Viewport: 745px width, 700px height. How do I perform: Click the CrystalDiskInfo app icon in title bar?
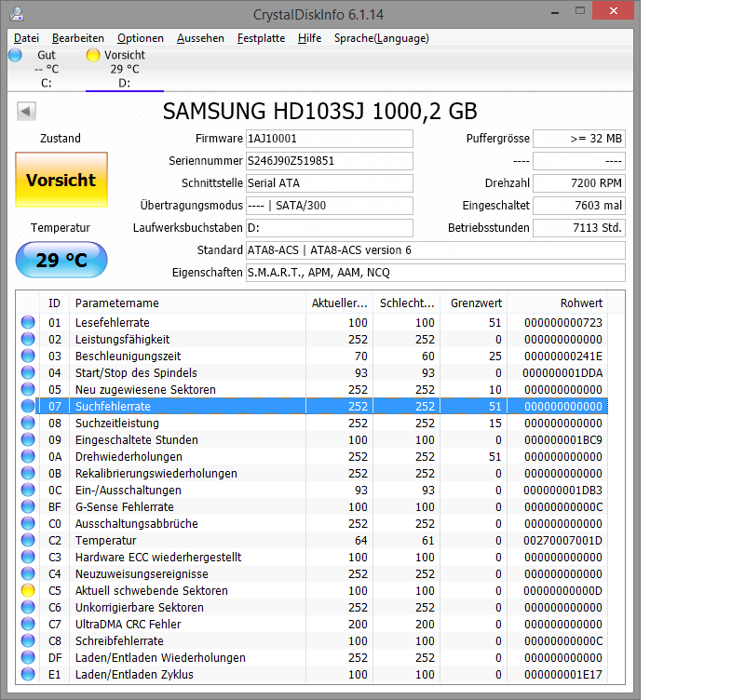click(x=17, y=14)
